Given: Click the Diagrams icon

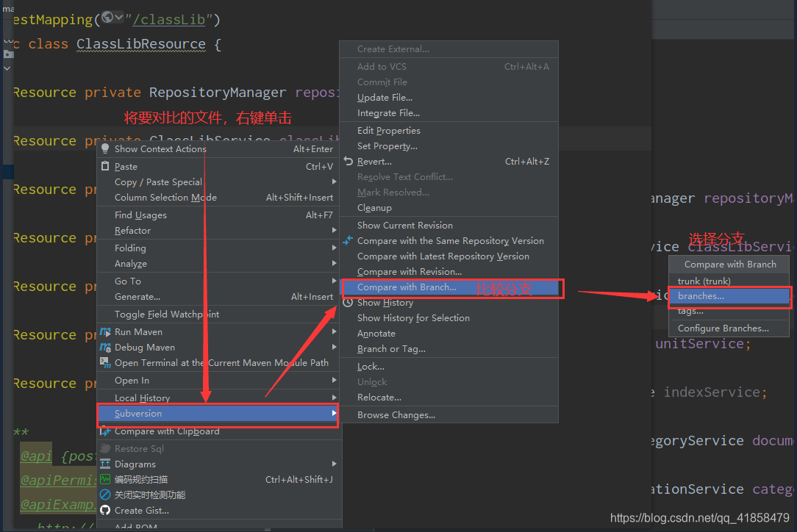Looking at the screenshot, I should 105,464.
